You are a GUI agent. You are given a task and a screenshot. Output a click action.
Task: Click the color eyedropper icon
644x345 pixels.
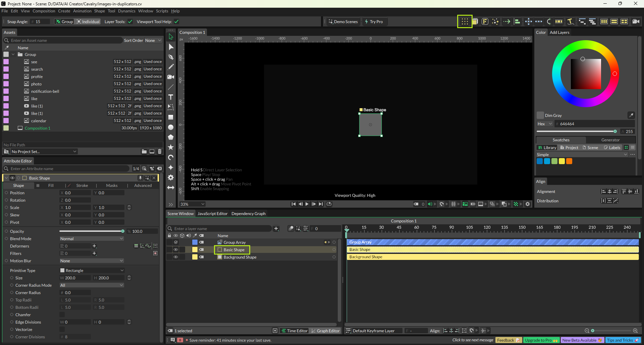tap(631, 115)
